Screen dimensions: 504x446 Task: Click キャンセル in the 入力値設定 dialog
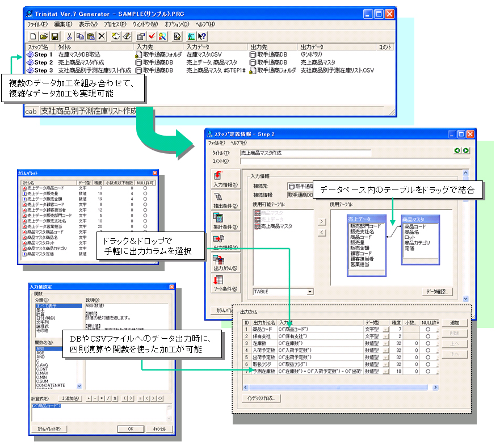point(159,429)
